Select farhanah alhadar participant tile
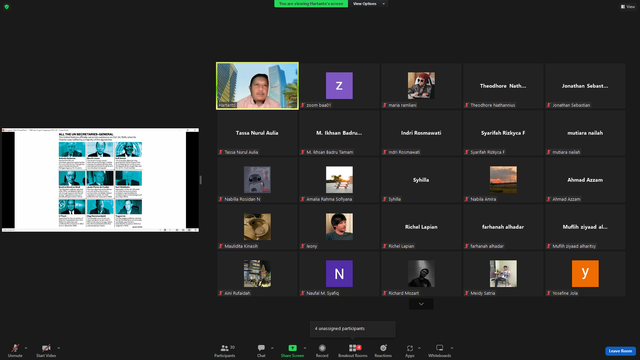 coord(503,227)
